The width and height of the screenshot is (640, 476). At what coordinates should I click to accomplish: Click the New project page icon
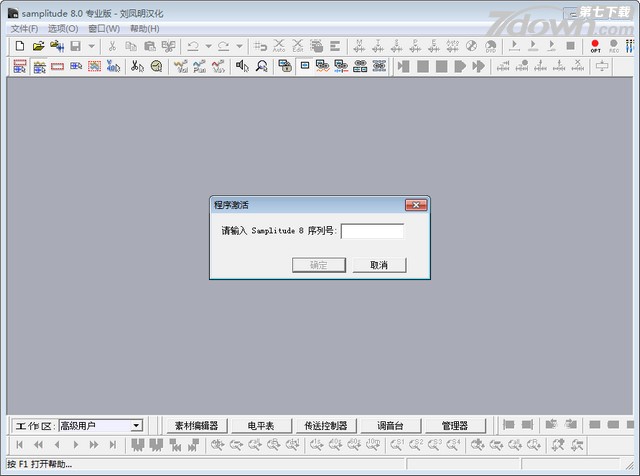pos(20,46)
